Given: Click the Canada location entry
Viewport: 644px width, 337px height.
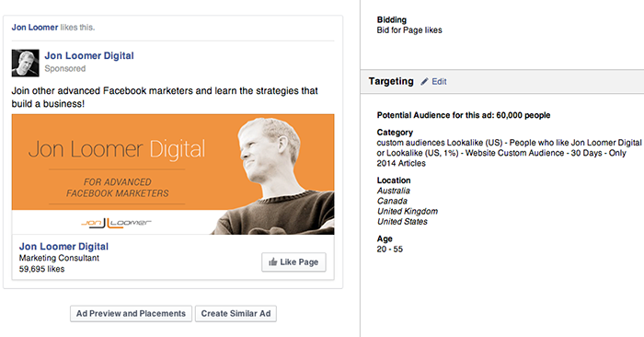Looking at the screenshot, I should [x=392, y=201].
